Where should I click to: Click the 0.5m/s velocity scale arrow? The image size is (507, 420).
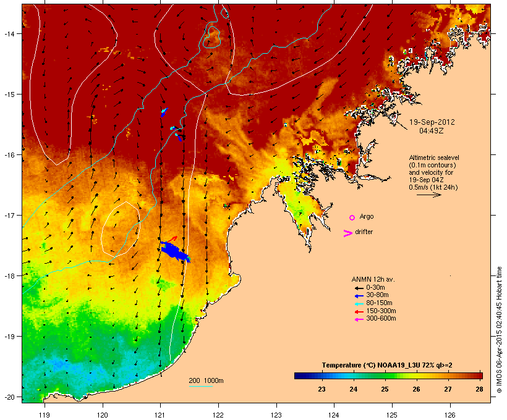428,195
